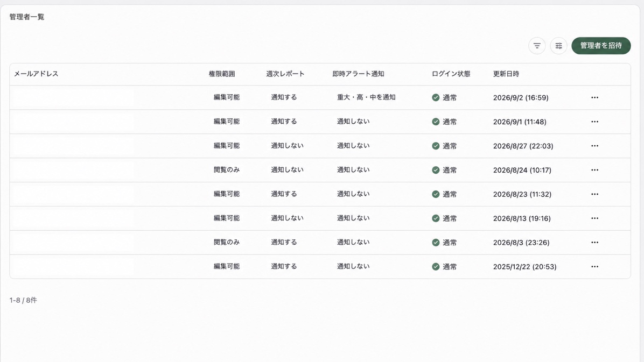Open more options for 2026/8/3 (23:26) row
This screenshot has height=362, width=644.
(x=594, y=243)
